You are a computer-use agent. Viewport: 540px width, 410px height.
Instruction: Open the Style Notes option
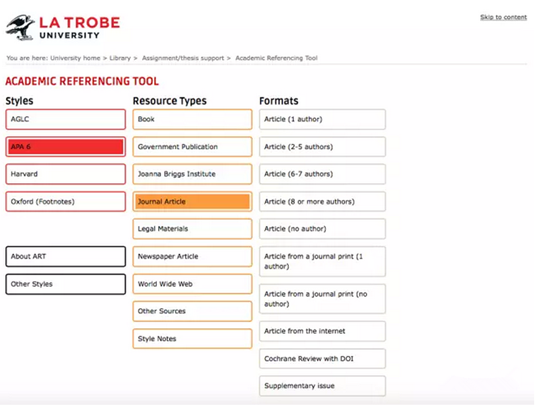coord(192,339)
